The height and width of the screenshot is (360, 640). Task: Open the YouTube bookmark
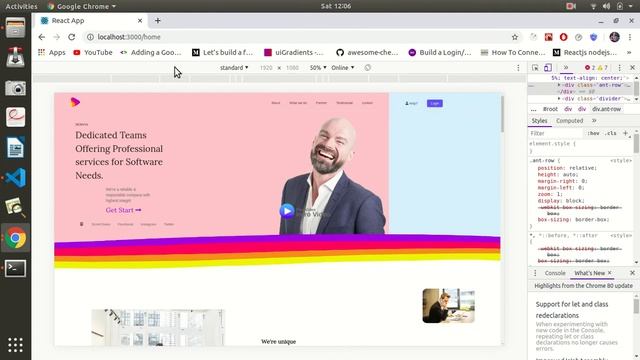[x=93, y=52]
